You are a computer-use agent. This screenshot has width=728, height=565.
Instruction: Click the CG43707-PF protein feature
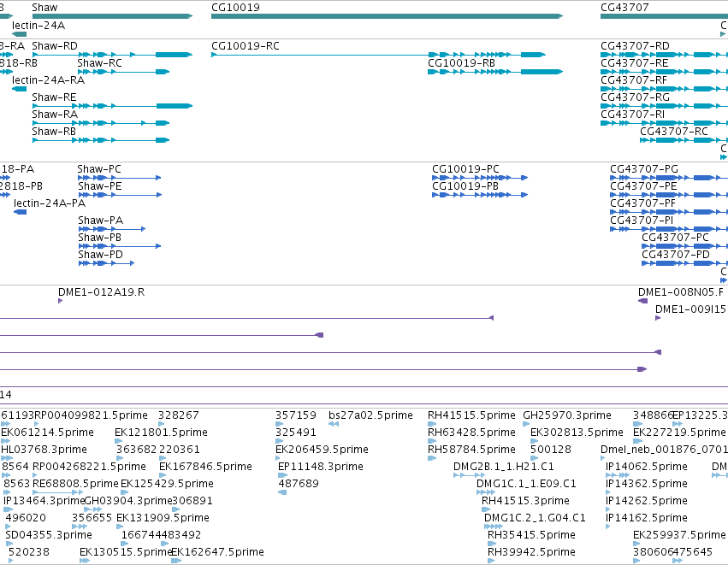[x=669, y=212]
